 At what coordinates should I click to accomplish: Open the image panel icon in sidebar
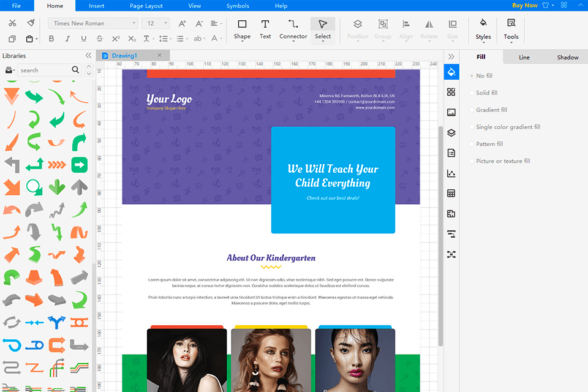point(451,113)
